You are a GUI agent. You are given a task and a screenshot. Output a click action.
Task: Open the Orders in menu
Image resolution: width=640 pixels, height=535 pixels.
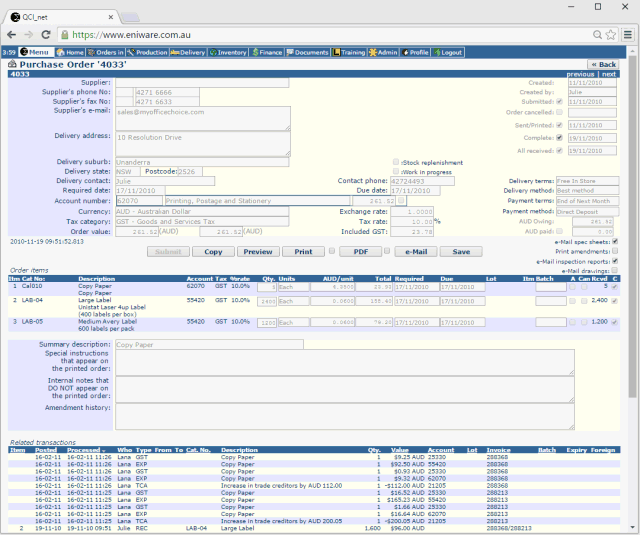pos(106,52)
